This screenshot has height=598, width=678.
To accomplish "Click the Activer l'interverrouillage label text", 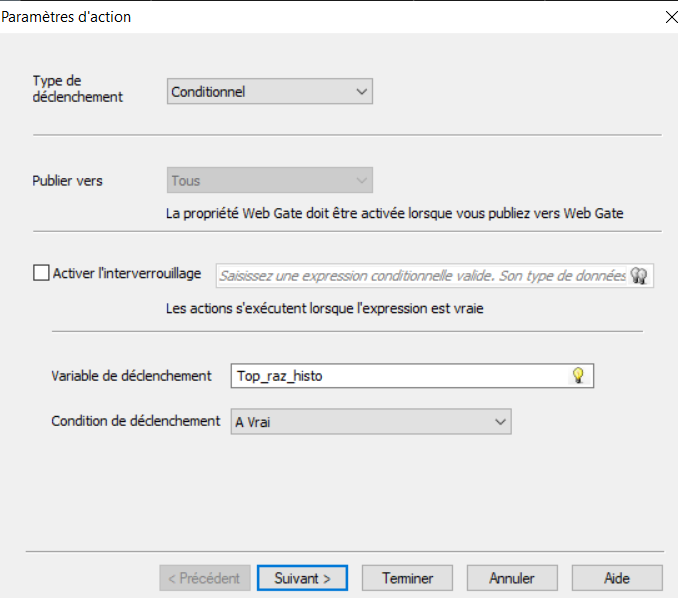I will coord(127,273).
